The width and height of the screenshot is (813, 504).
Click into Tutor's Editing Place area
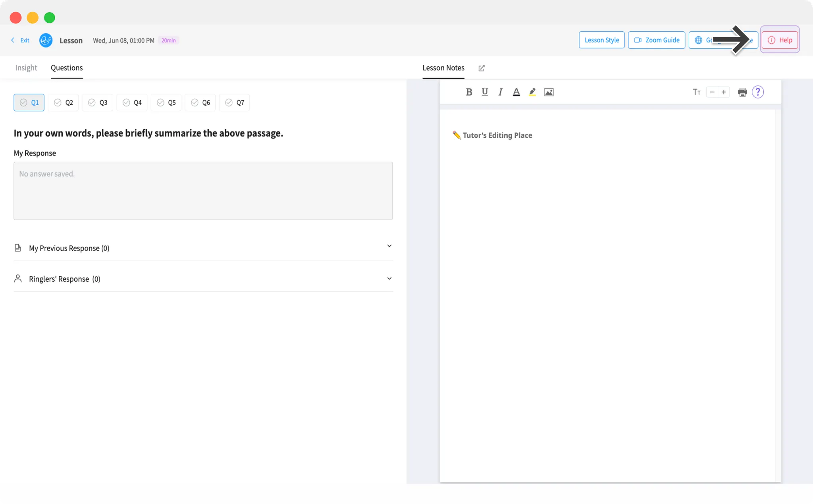coord(607,278)
